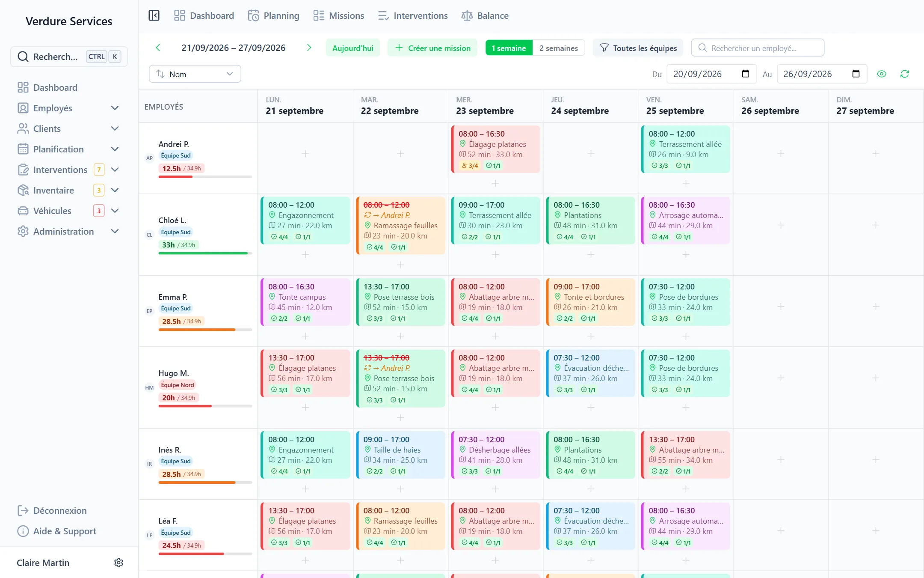Select the 1 semaine view
Screen dimensions: 924x578
click(x=509, y=48)
